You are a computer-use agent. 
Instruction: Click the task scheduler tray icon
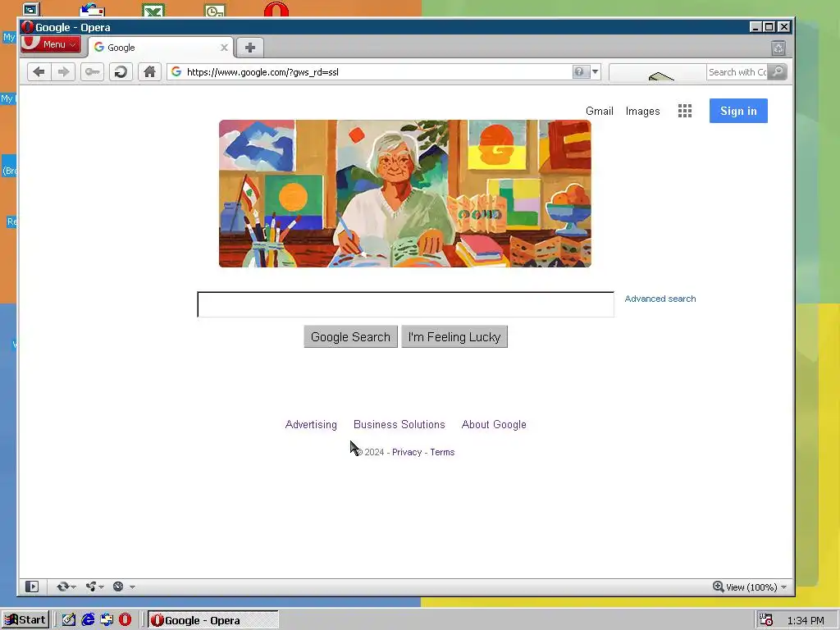[x=767, y=620]
